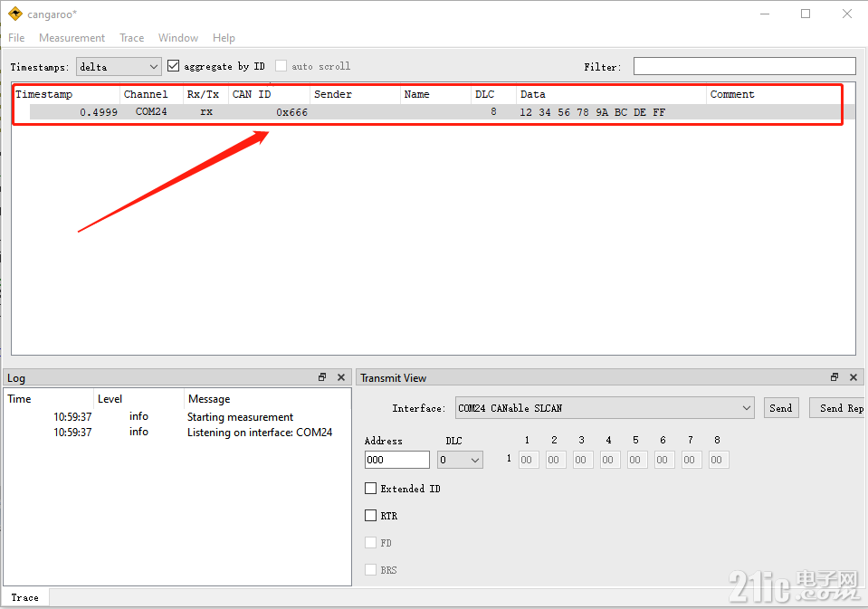Click the Sender column header
Viewport: 868px width, 609px height.
(355, 94)
